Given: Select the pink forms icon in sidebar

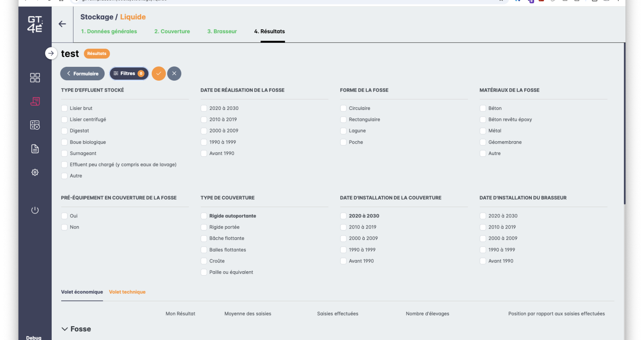Looking at the screenshot, I should (35, 102).
